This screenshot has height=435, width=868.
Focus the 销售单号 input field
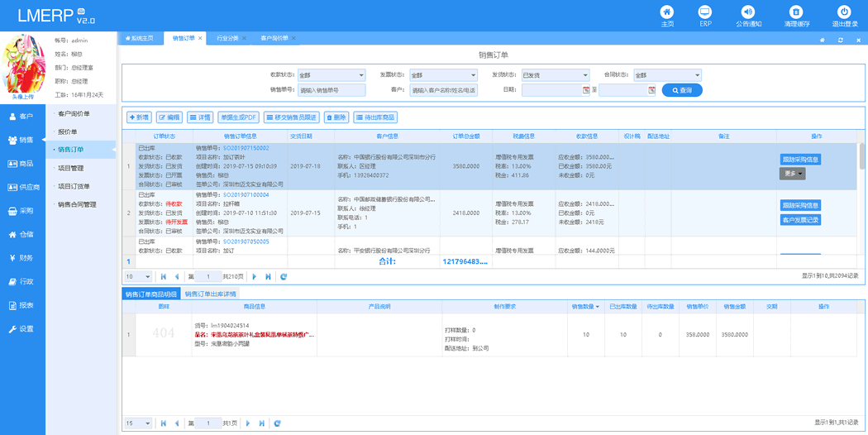[331, 90]
